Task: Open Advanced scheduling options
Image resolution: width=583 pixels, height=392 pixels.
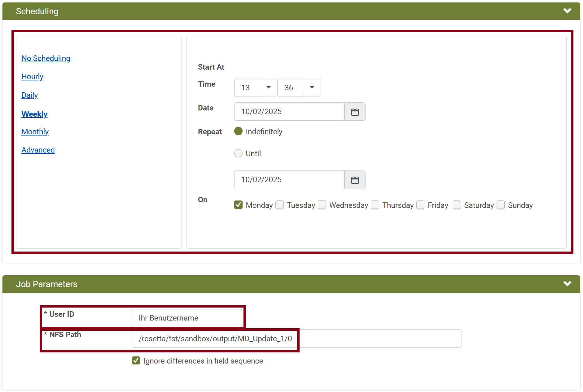Action: pyautogui.click(x=38, y=150)
